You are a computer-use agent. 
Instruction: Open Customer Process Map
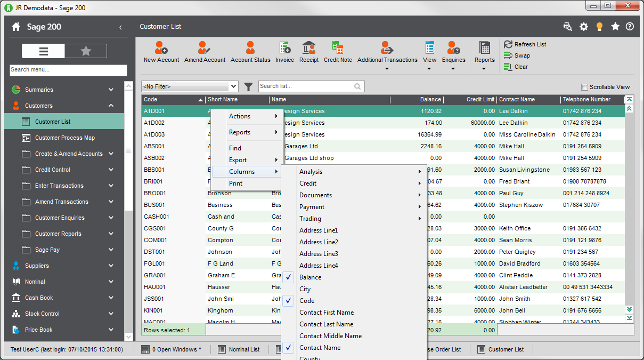point(64,138)
